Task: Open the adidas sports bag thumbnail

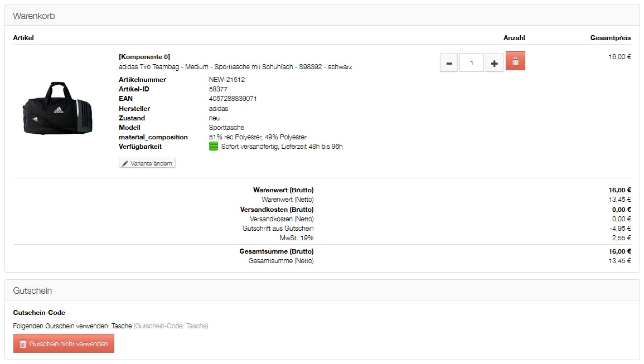Action: 56,108
